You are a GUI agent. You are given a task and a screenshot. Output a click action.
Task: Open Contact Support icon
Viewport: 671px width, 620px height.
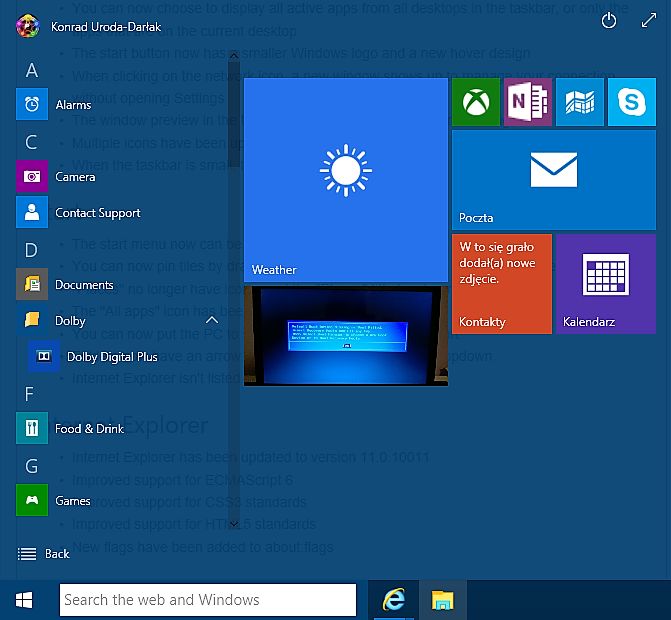32,212
